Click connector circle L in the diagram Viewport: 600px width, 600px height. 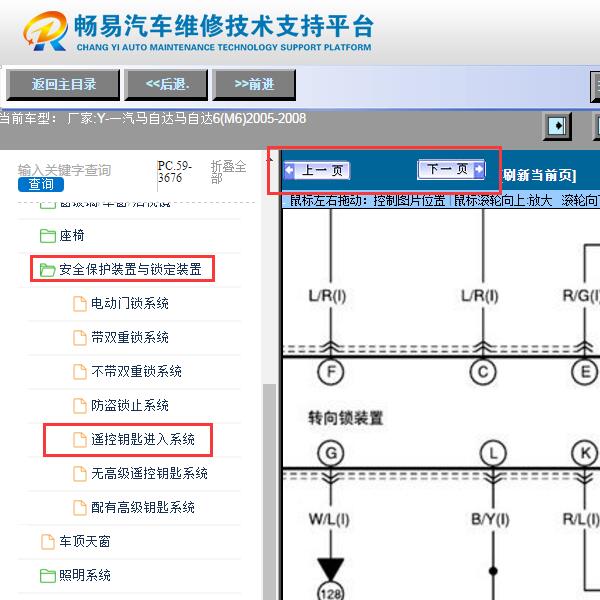point(493,454)
